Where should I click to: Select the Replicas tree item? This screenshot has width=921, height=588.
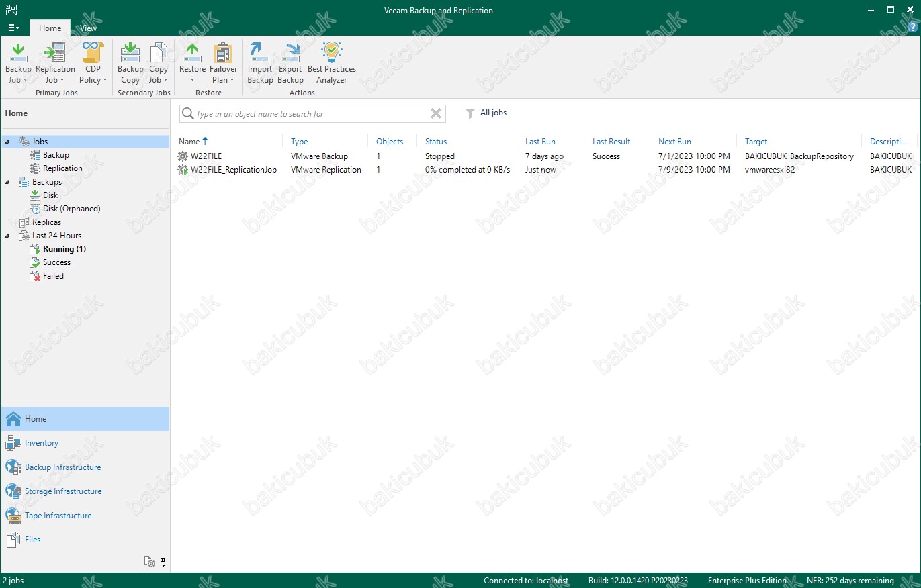click(x=46, y=222)
